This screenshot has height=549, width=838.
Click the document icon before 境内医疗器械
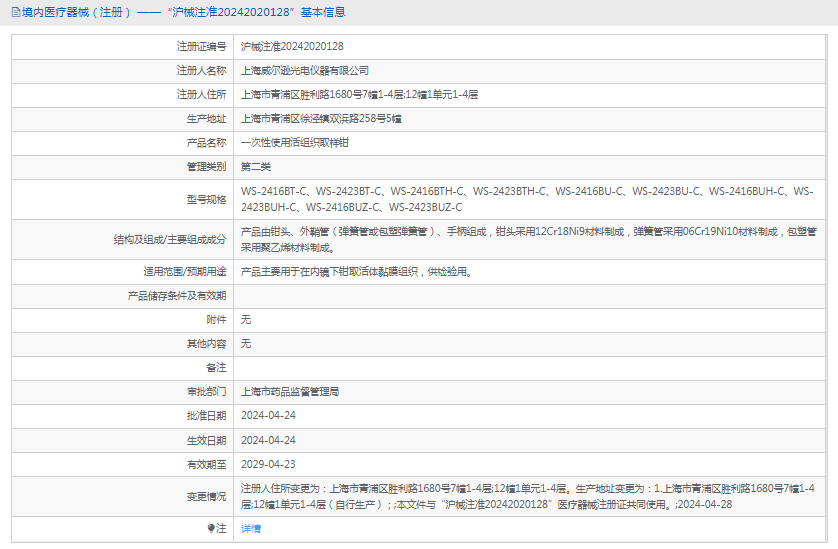point(16,12)
